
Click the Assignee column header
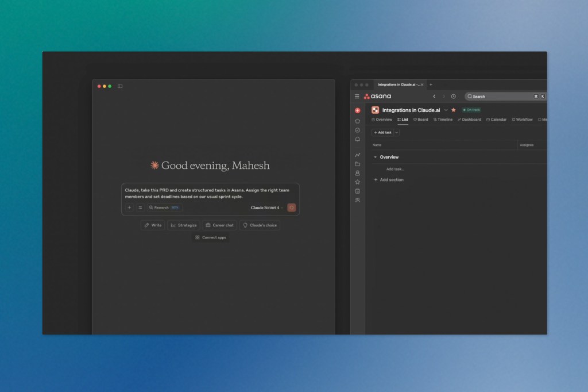click(x=527, y=145)
